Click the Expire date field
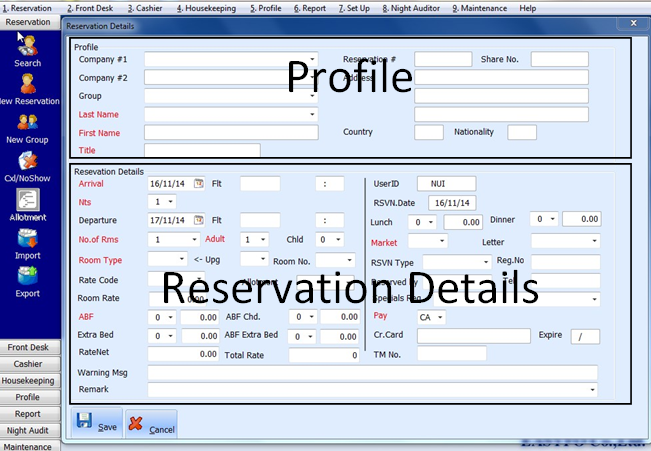The width and height of the screenshot is (651, 451). [585, 336]
